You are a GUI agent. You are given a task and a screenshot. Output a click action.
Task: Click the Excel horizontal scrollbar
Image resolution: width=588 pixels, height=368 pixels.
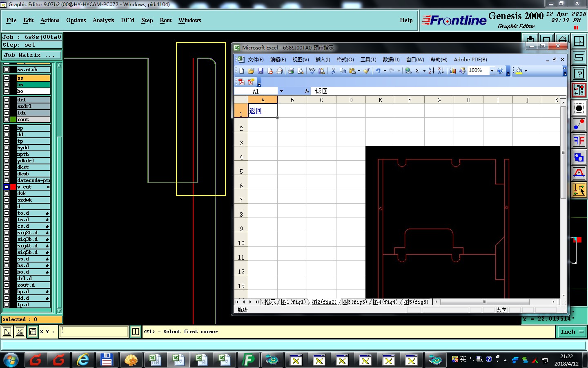[x=485, y=302]
